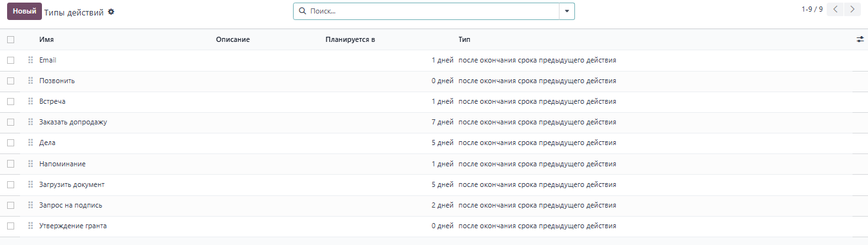The height and width of the screenshot is (245, 868).
Task: Click Тип value in Утверждение гранта row
Action: coord(537,226)
